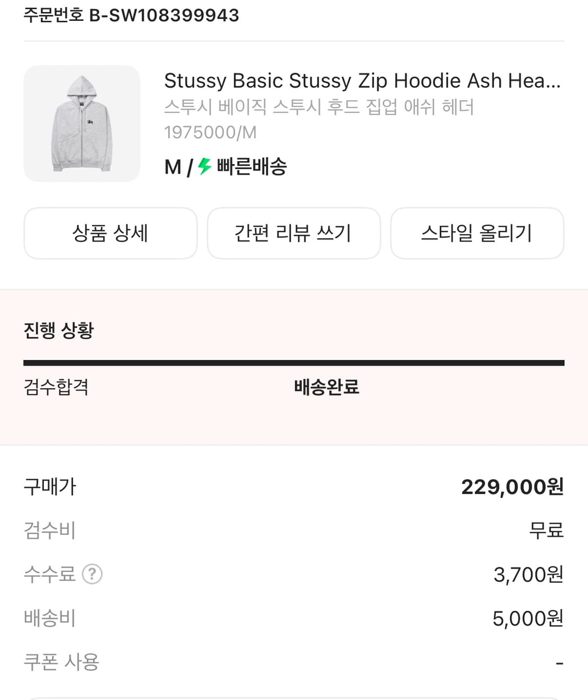Tap the green lightning fast-delivery icon
Screen dimensions: 588x700
click(x=204, y=167)
